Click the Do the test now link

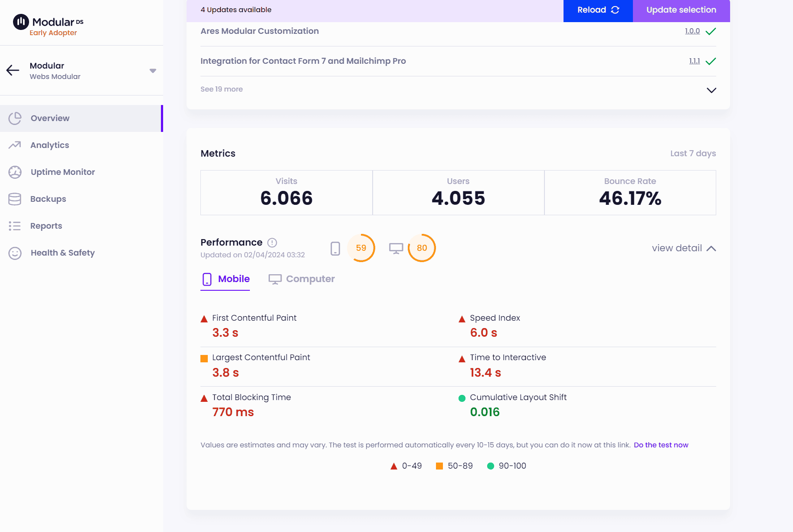click(661, 445)
